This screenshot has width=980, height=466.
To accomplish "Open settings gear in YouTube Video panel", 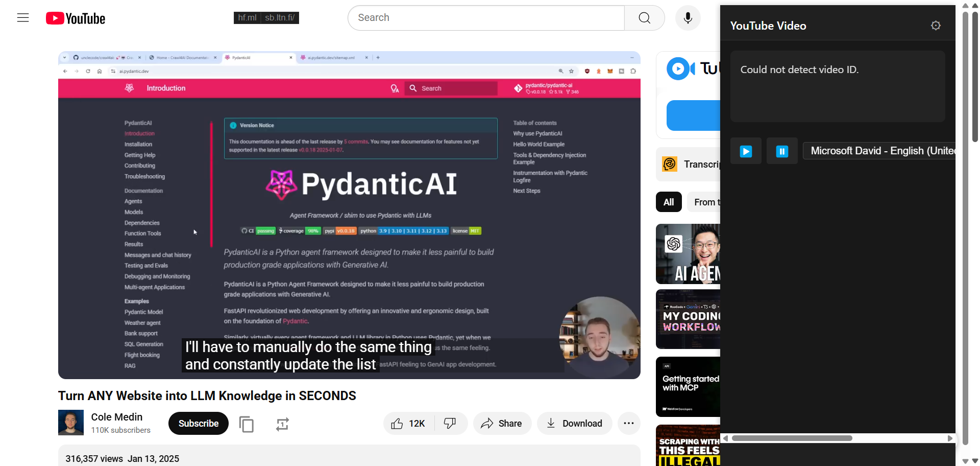I will [x=936, y=26].
